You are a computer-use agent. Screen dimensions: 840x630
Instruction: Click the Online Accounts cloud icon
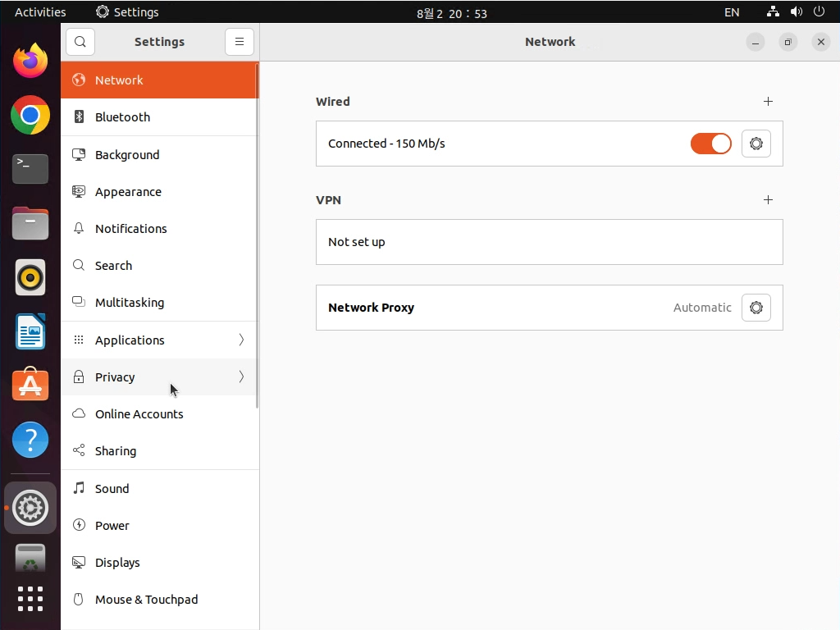pos(79,413)
